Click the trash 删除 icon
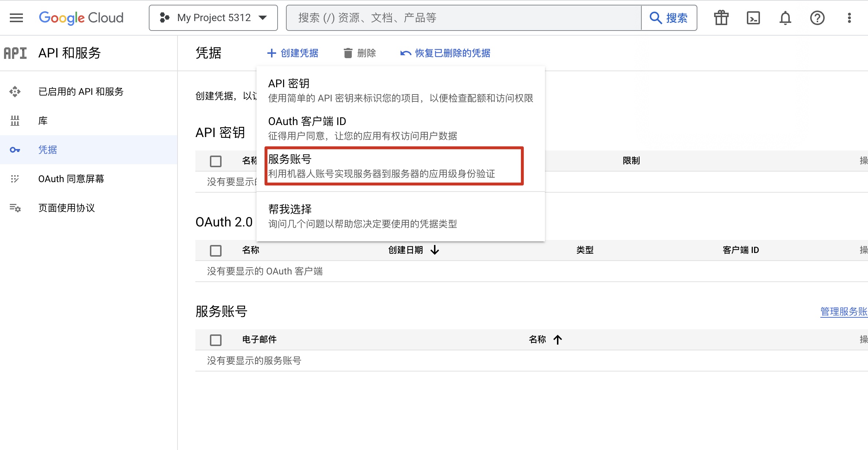The image size is (868, 450). [348, 53]
